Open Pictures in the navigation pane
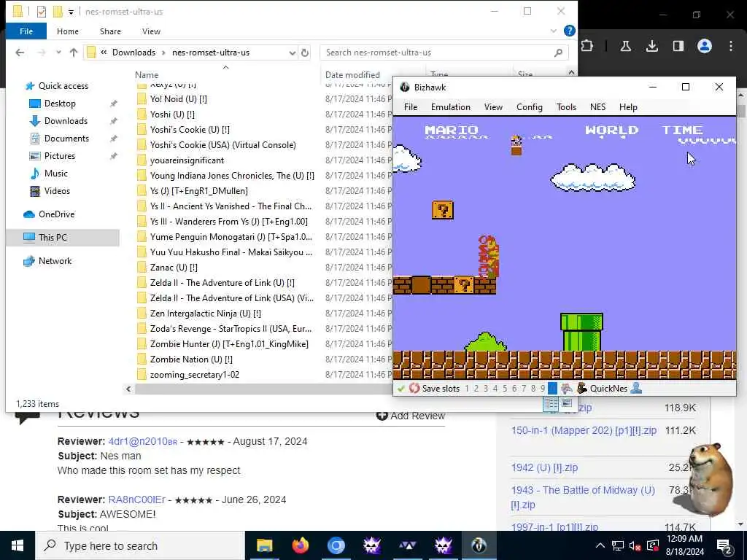 [60, 156]
